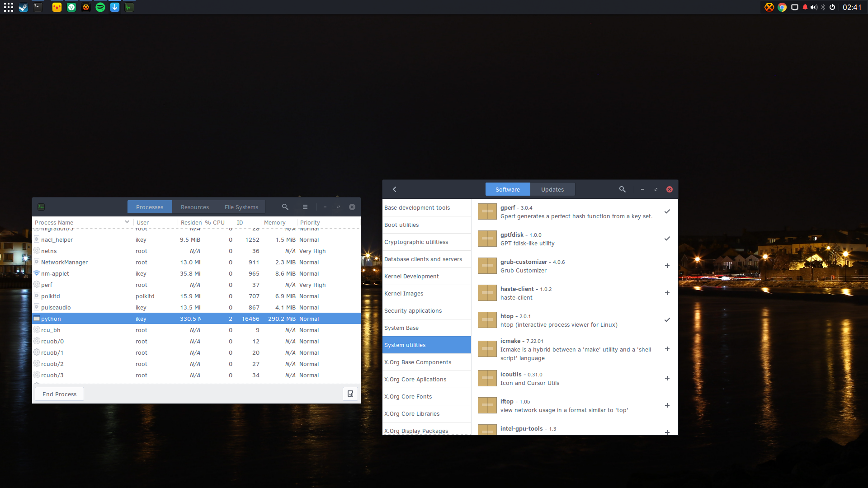Open Boot utilities category
The width and height of the screenshot is (868, 488).
pos(427,225)
